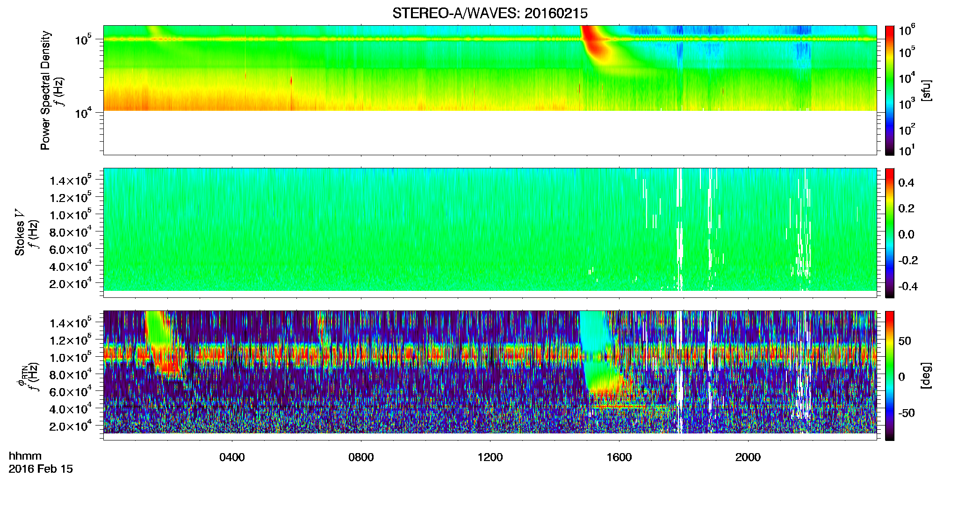Click the Stokes V axis label
980x505 pixels.
point(20,232)
